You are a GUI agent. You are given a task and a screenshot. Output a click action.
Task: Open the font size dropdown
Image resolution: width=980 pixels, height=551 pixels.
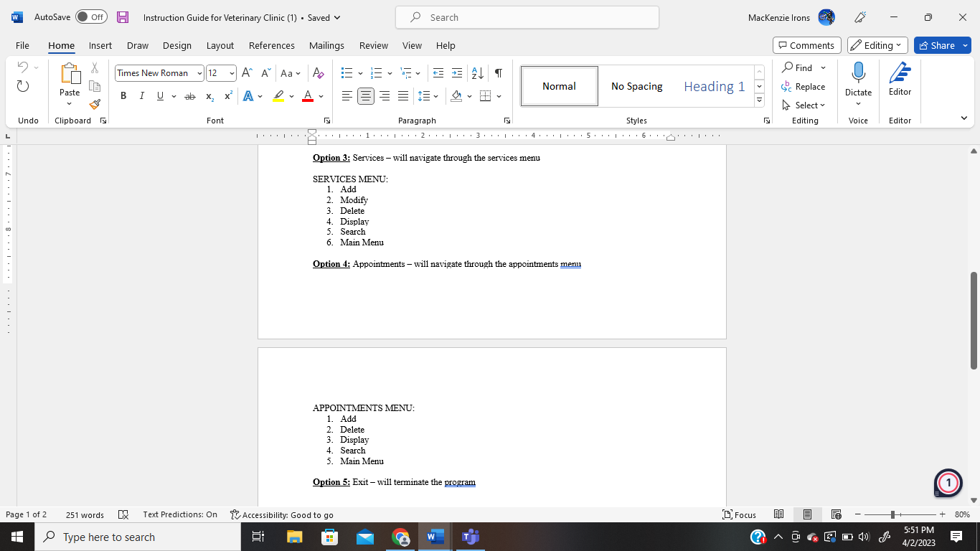[x=231, y=72]
